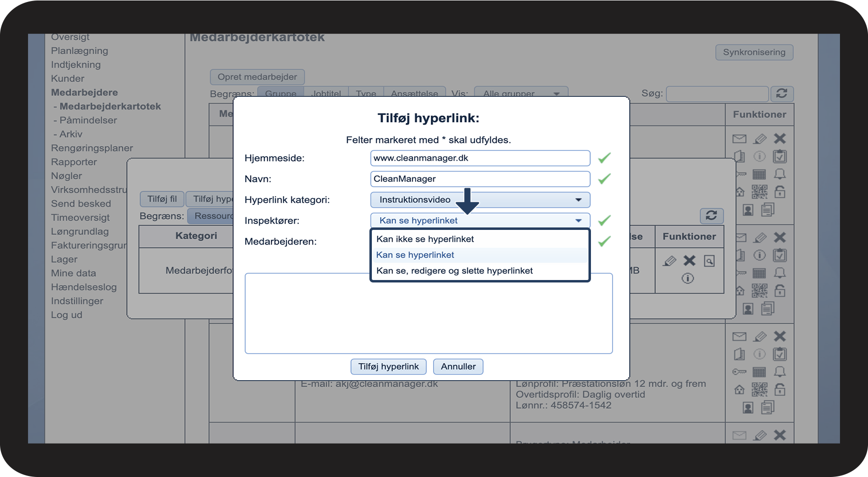Click the large empty text area in dialog
Image resolution: width=868 pixels, height=477 pixels.
[x=428, y=313]
